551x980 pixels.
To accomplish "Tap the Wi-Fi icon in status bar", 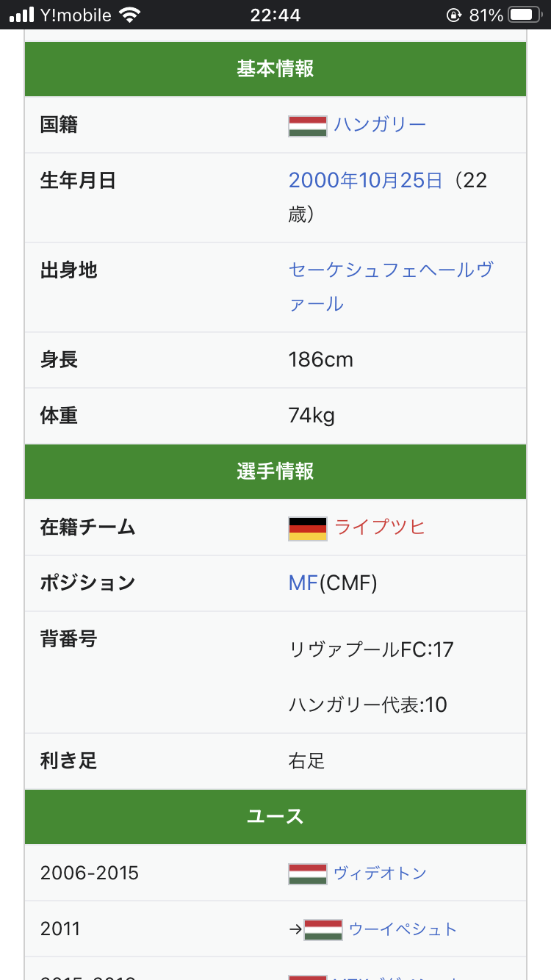I will point(130,15).
